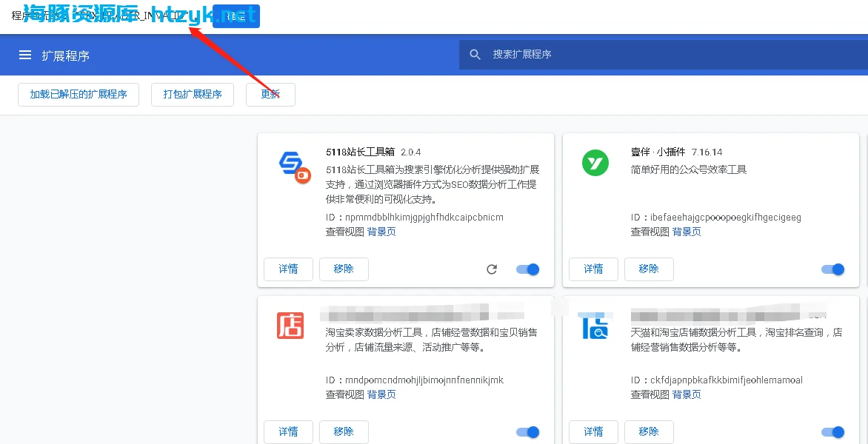The image size is (868, 444).
Task: Open 背景页 link of 5118站长工具箱
Action: (x=382, y=232)
